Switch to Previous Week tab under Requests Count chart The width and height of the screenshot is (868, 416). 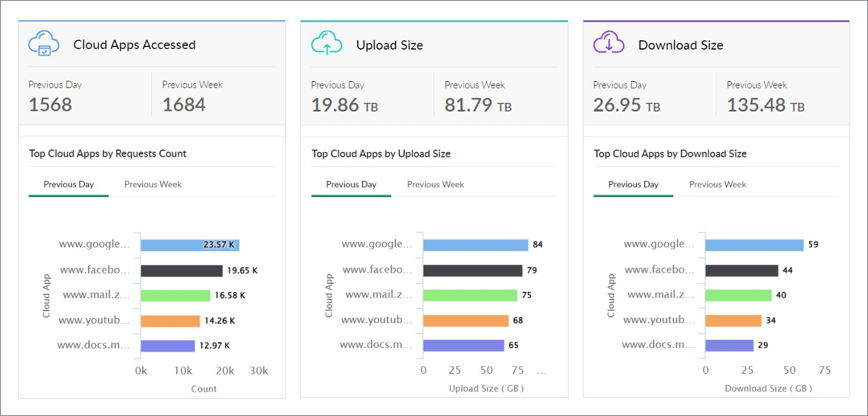153,184
